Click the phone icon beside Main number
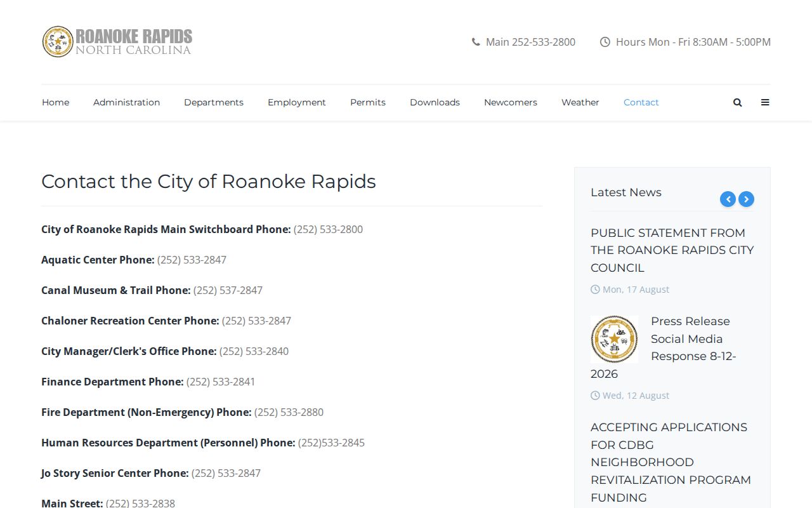Viewport: 812px width, 508px height. click(476, 42)
